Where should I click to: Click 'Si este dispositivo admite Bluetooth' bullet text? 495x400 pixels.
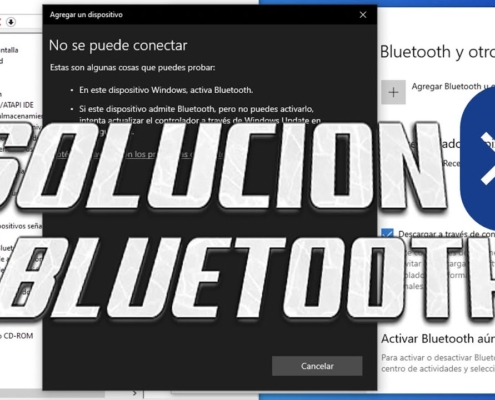tap(200, 115)
